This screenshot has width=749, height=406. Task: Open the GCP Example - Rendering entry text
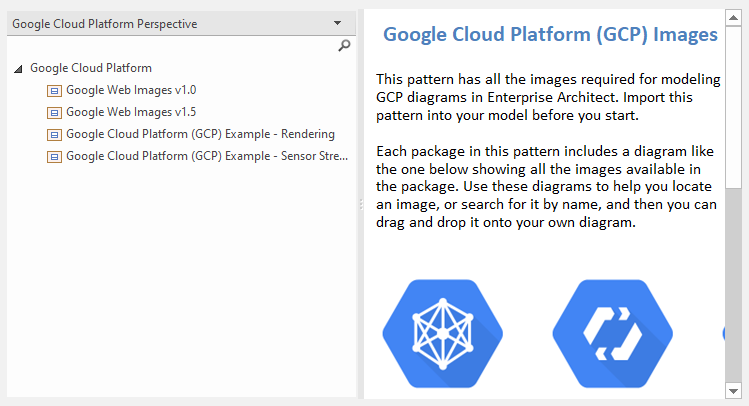tap(200, 134)
